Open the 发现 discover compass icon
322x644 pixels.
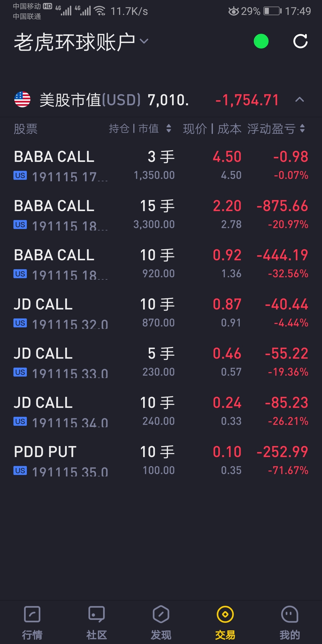(161, 614)
